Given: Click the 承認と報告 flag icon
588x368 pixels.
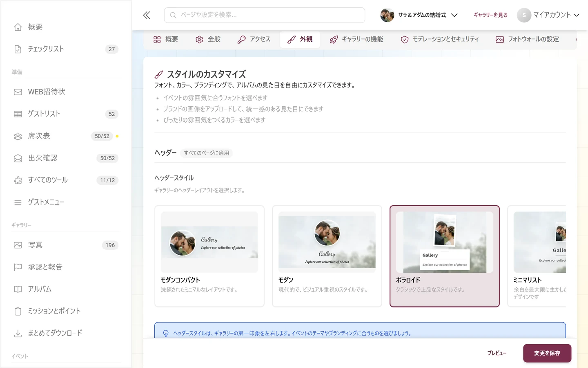Looking at the screenshot, I should coord(18,267).
